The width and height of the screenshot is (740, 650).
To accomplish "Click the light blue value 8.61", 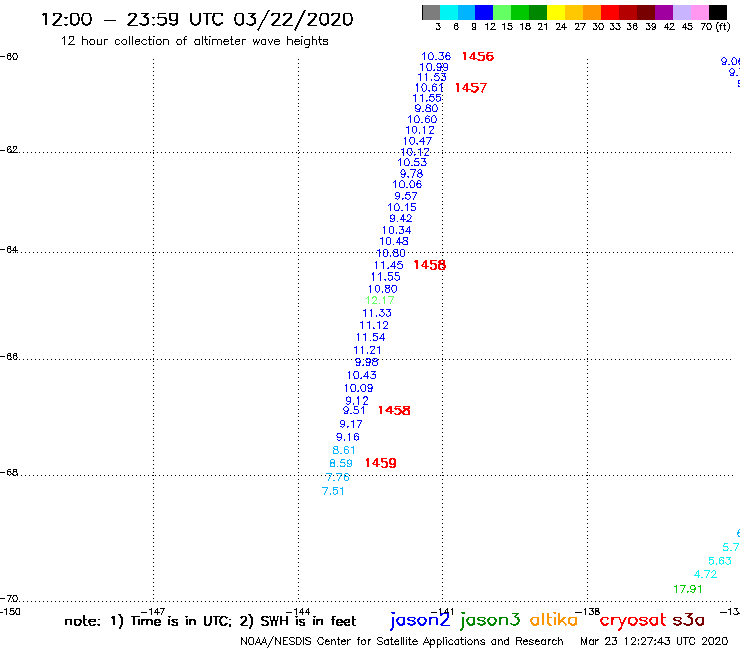I will (x=344, y=450).
